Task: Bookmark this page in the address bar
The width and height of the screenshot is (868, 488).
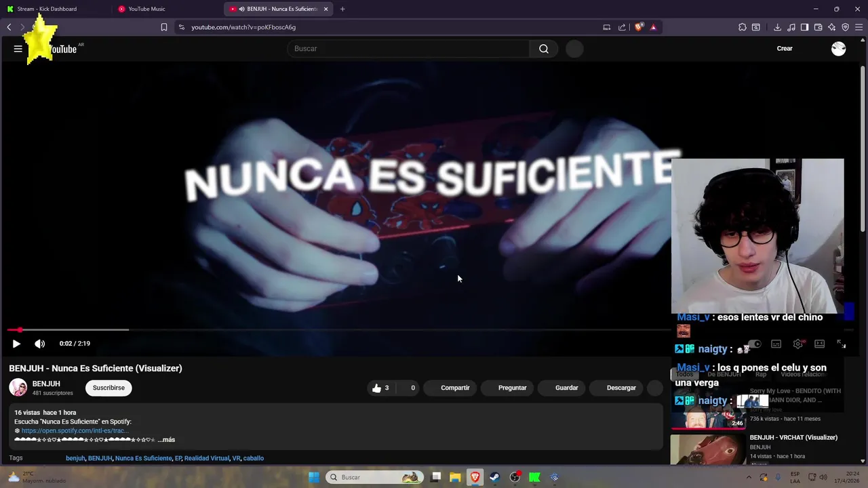Action: tap(163, 27)
